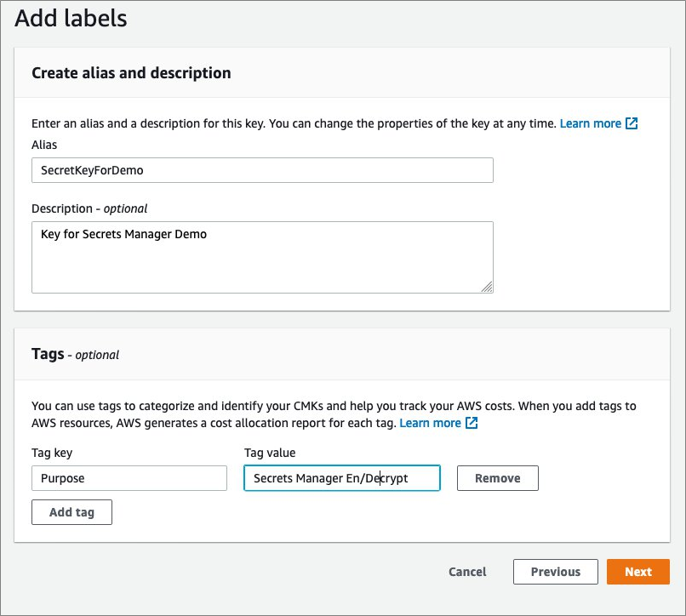
Task: Click the Tag key label
Action: pos(52,453)
